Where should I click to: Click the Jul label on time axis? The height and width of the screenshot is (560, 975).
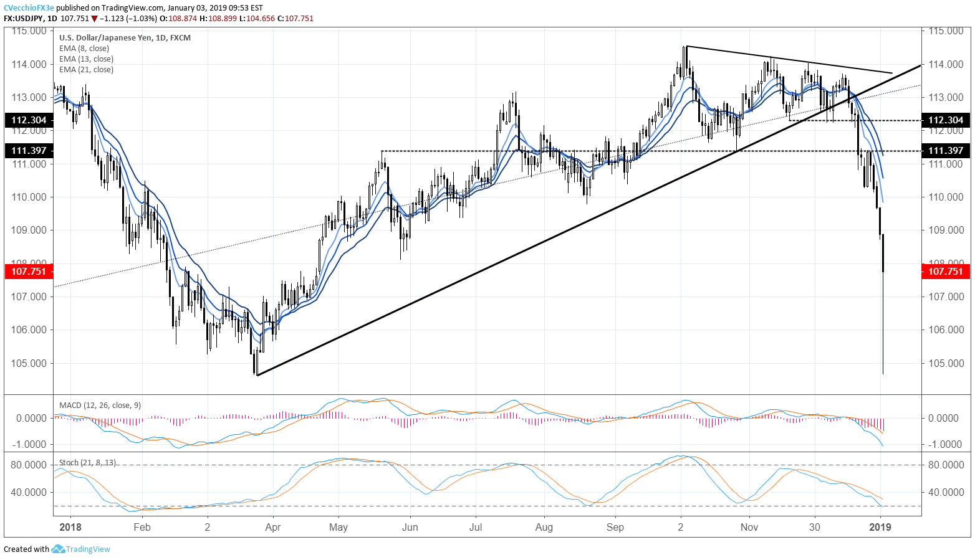(x=476, y=527)
